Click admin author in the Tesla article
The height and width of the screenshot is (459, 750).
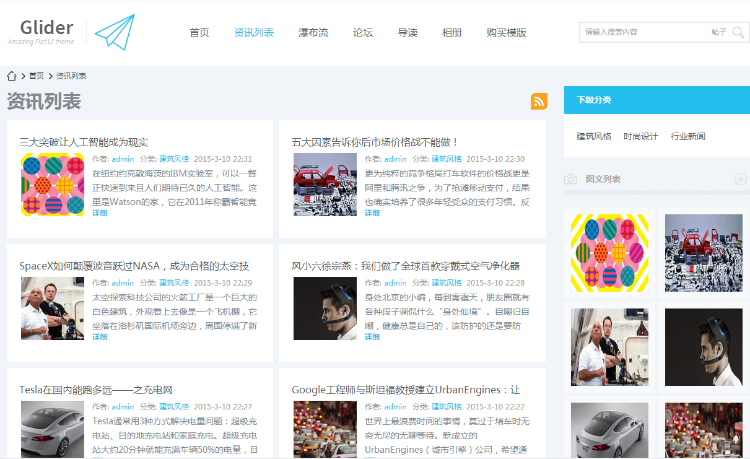tap(122, 406)
